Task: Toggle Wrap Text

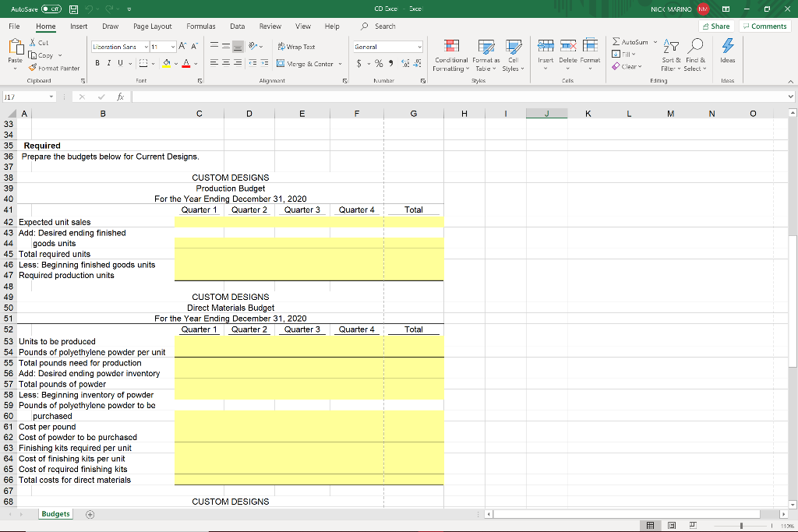Action: [x=296, y=47]
